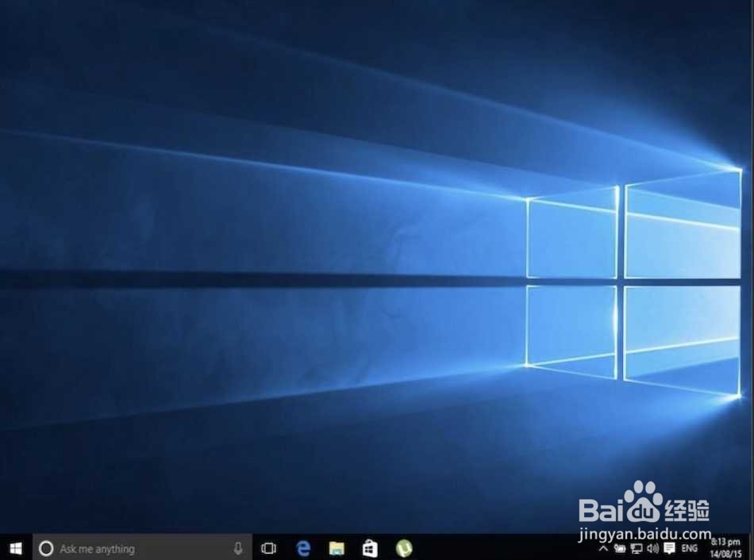The width and height of the screenshot is (754, 560).
Task: Open the Windows Store
Action: tap(370, 548)
